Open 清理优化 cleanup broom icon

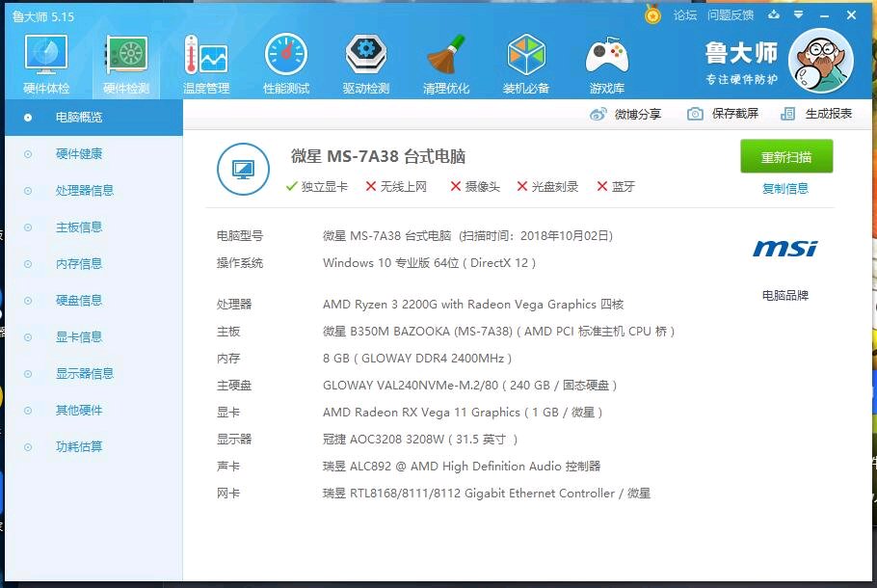click(446, 65)
